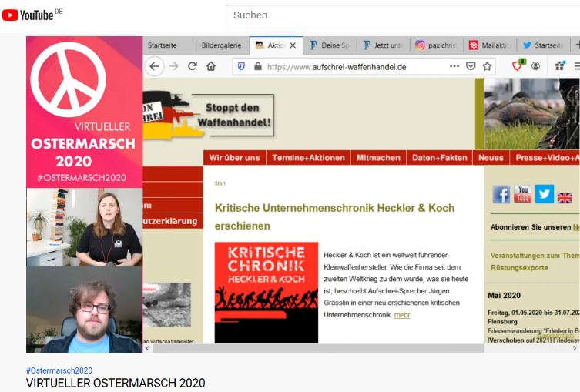Click the video title VIRTUELLER OSTERMARSCH 2020
Image resolution: width=580 pixels, height=392 pixels.
pyautogui.click(x=116, y=383)
